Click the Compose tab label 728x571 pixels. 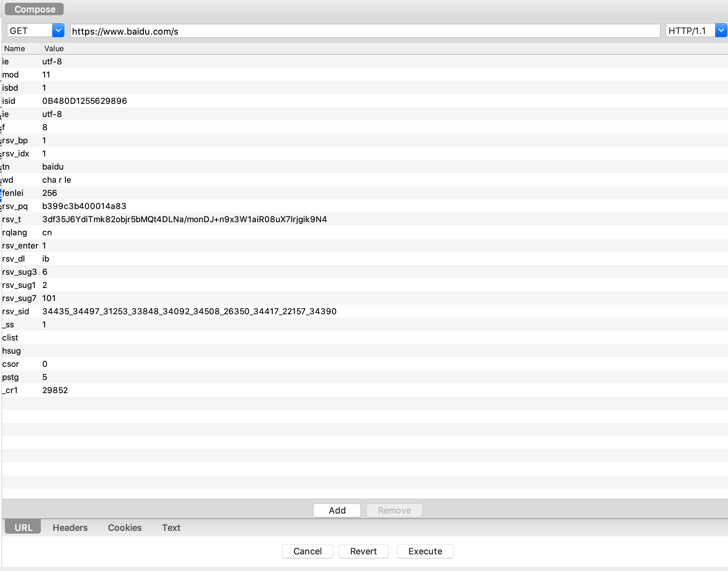(x=35, y=9)
